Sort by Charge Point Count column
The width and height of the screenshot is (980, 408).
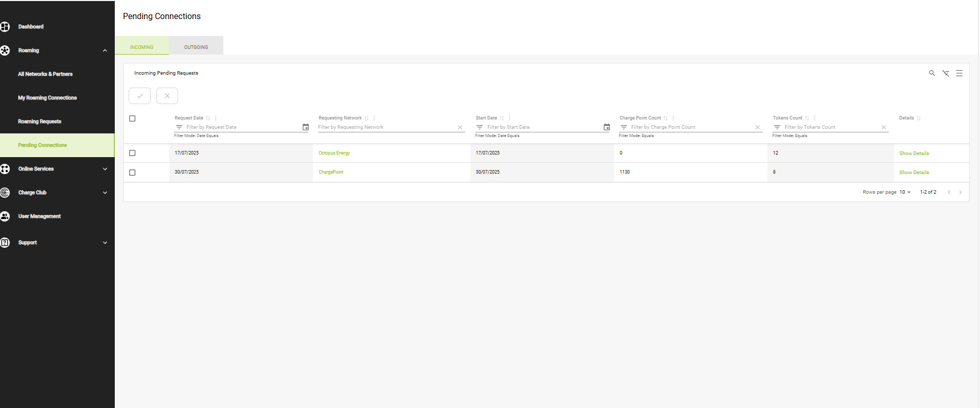666,118
